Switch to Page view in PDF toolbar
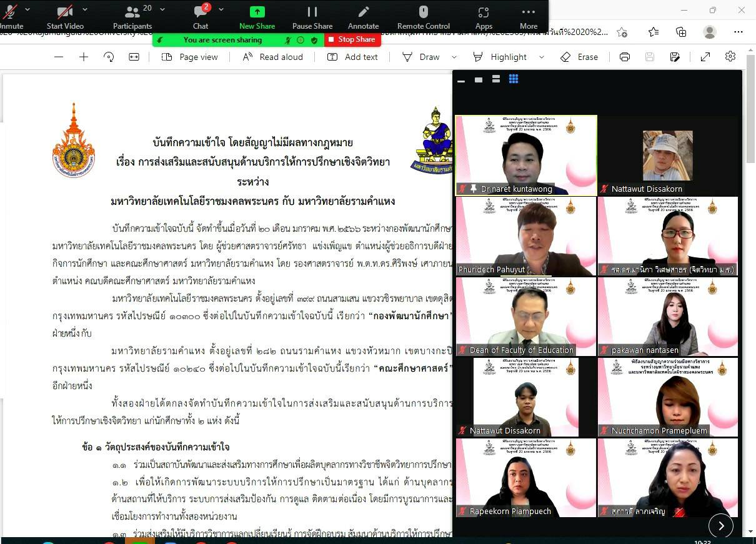Screen dimensions: 756x544 click(x=190, y=57)
